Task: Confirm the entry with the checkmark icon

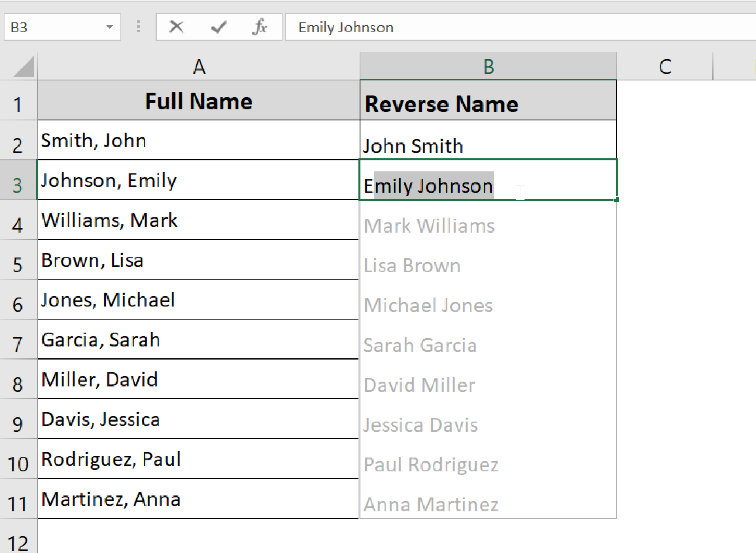Action: coord(219,27)
